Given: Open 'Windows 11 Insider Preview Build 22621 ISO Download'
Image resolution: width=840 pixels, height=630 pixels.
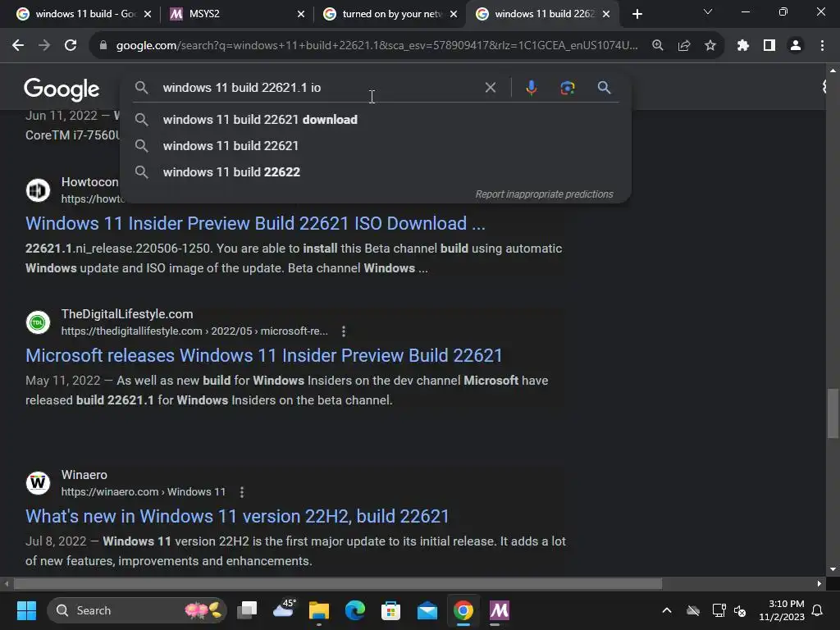Looking at the screenshot, I should point(256,223).
